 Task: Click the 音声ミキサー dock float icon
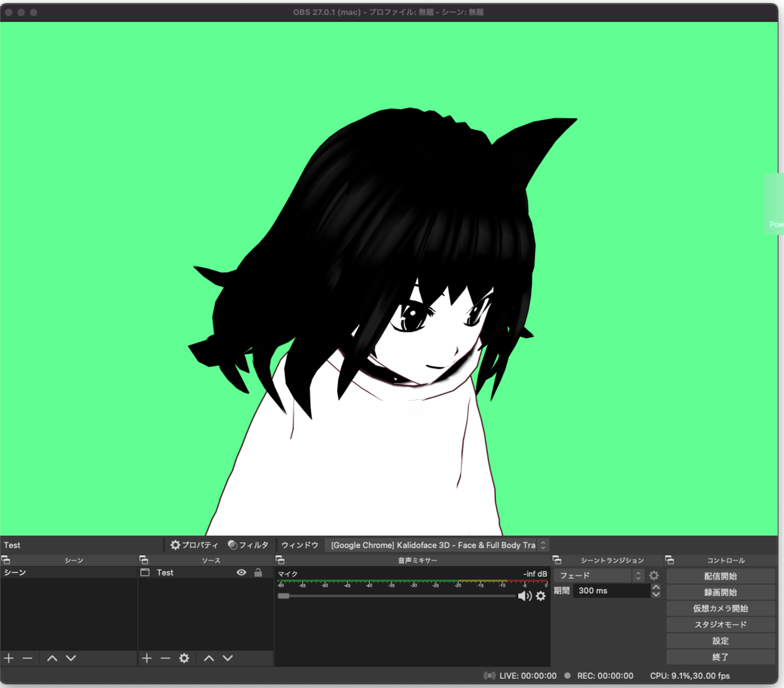pos(280,560)
